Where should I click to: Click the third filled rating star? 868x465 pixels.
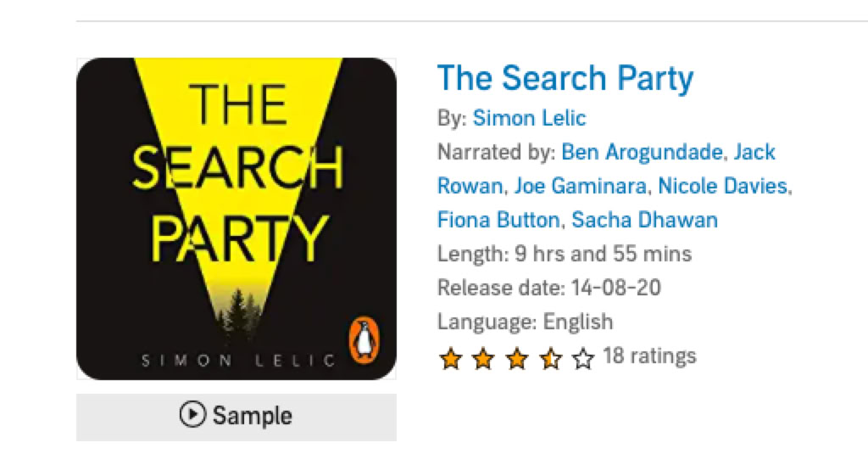tap(516, 359)
